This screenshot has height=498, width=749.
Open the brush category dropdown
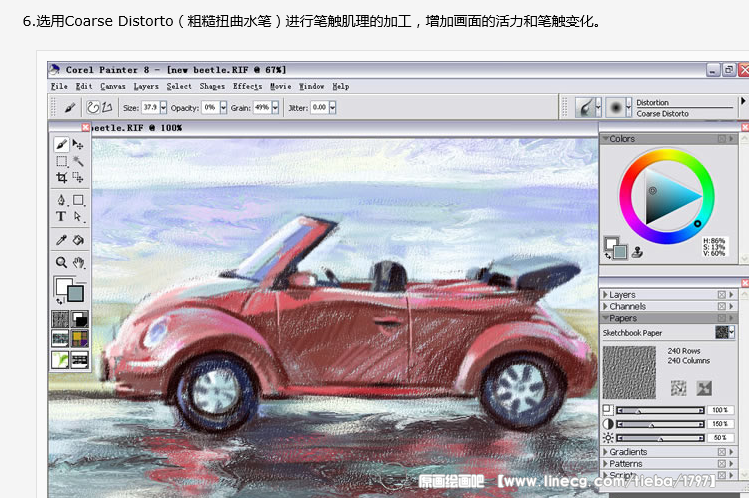(598, 107)
